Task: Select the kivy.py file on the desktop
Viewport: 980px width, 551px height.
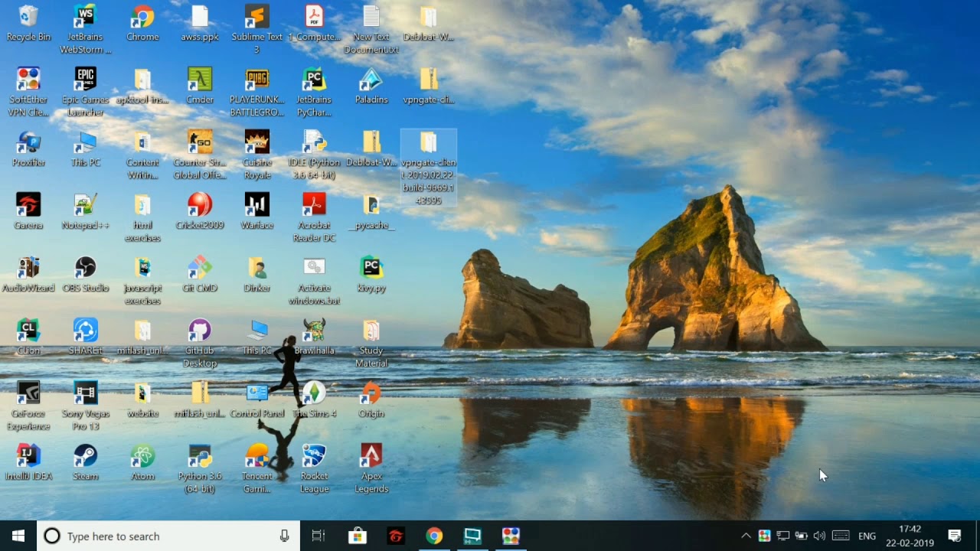Action: 371,274
